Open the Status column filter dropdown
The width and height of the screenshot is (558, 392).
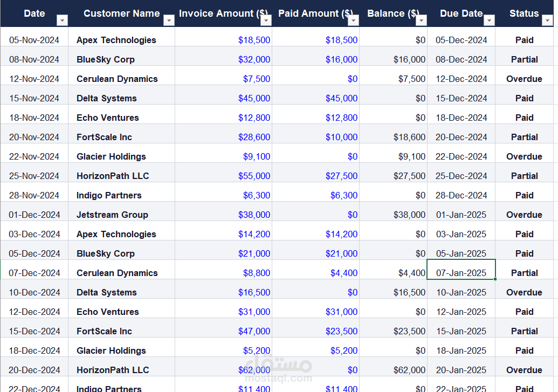pos(548,19)
